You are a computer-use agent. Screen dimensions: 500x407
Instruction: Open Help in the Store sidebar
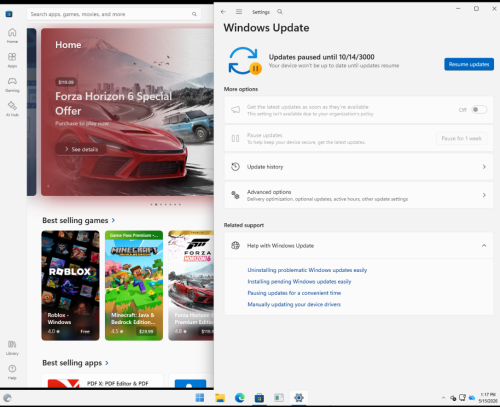tap(12, 372)
